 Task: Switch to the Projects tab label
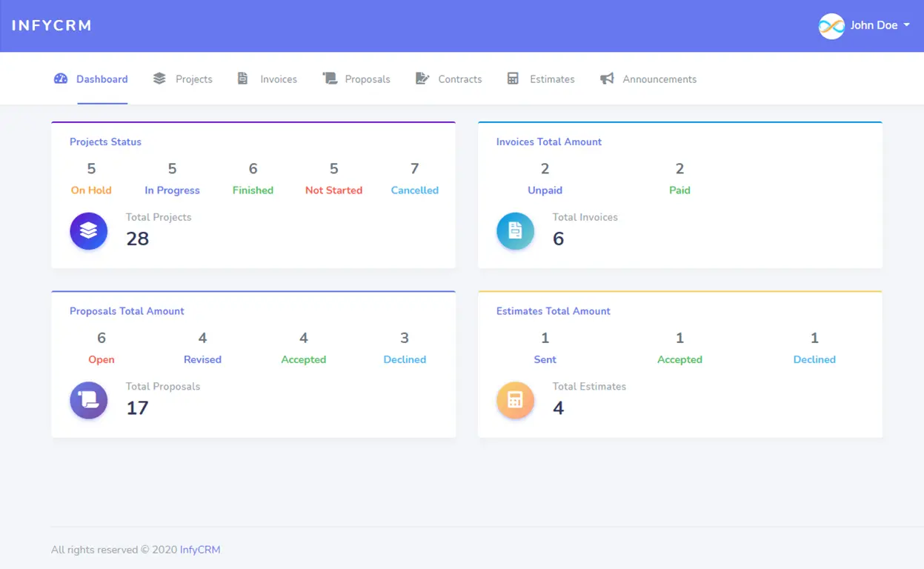tap(194, 79)
